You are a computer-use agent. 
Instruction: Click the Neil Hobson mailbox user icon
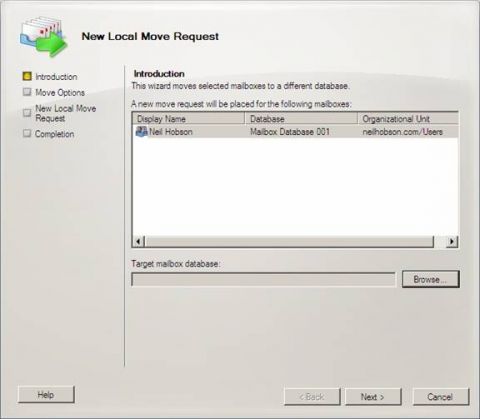click(x=142, y=131)
